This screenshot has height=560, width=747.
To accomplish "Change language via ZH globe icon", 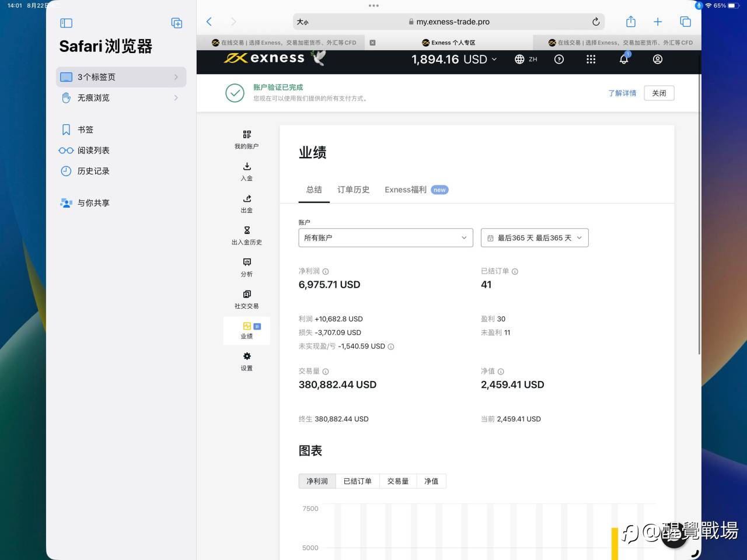I will click(x=526, y=59).
